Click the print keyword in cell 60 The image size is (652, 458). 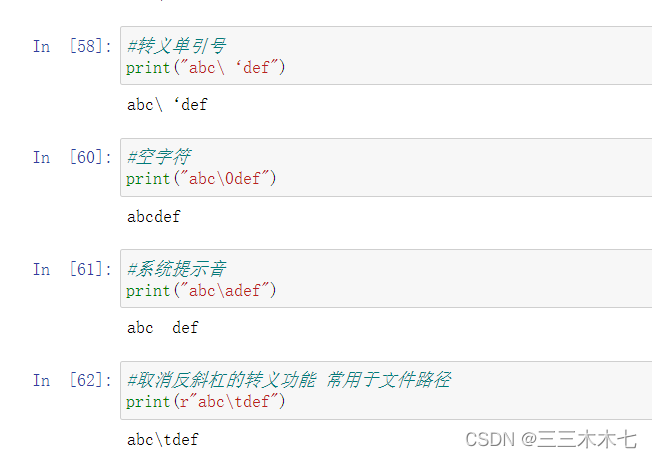(x=148, y=178)
